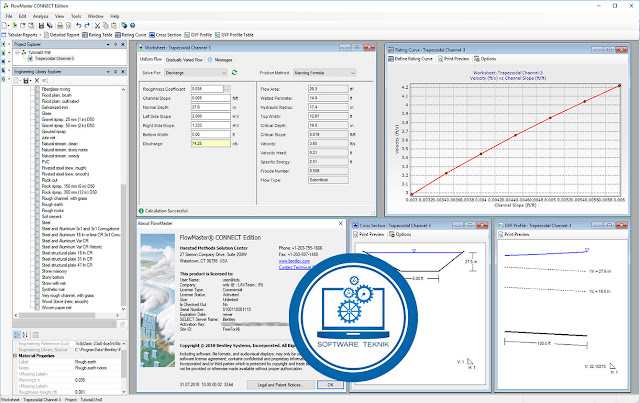
Task: Click the delete X icon in Engineering Library Explorer toolbar
Action: pyautogui.click(x=36, y=80)
